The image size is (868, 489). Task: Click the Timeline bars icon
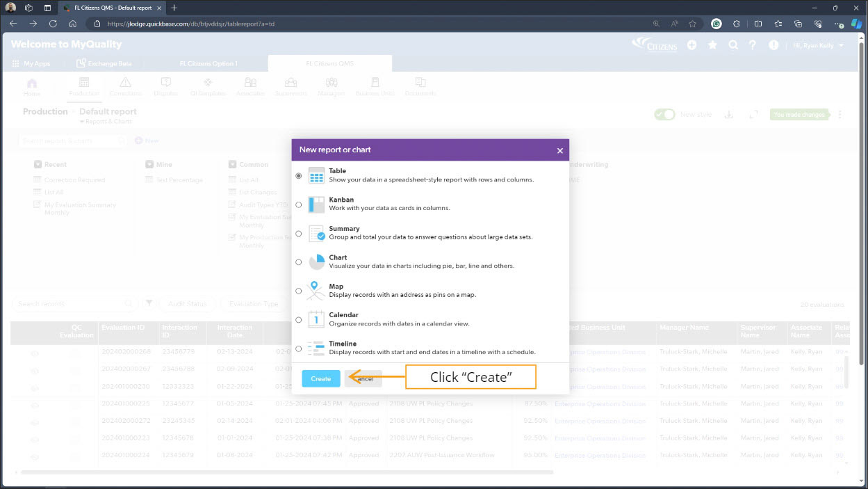pyautogui.click(x=316, y=348)
